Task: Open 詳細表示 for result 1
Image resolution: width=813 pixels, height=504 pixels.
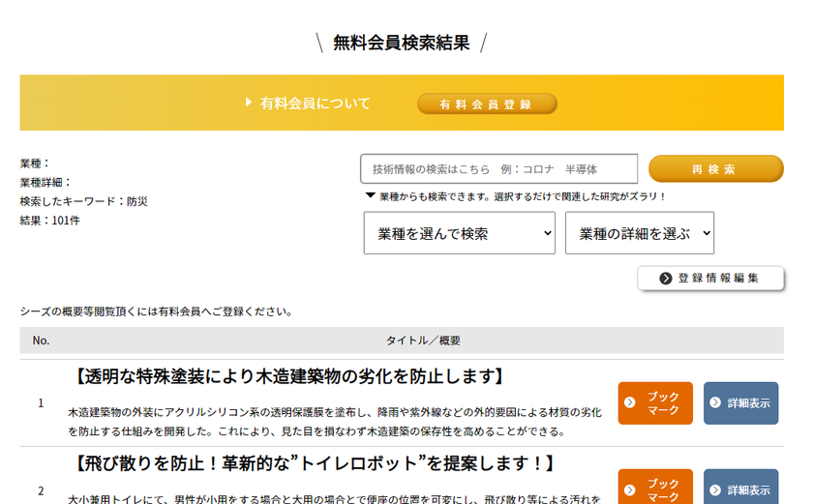Action: (740, 403)
